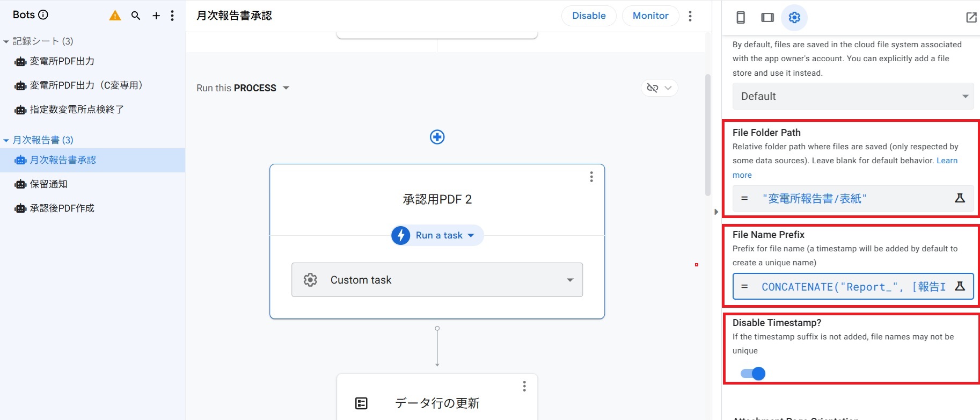
Task: Open expression assistant flask for File Folder Path
Action: 960,198
